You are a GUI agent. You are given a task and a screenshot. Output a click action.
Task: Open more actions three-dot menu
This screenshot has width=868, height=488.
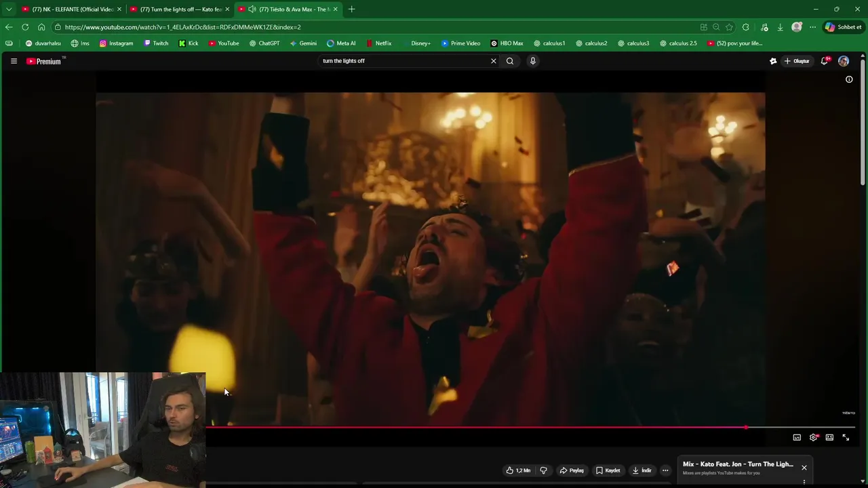point(665,470)
